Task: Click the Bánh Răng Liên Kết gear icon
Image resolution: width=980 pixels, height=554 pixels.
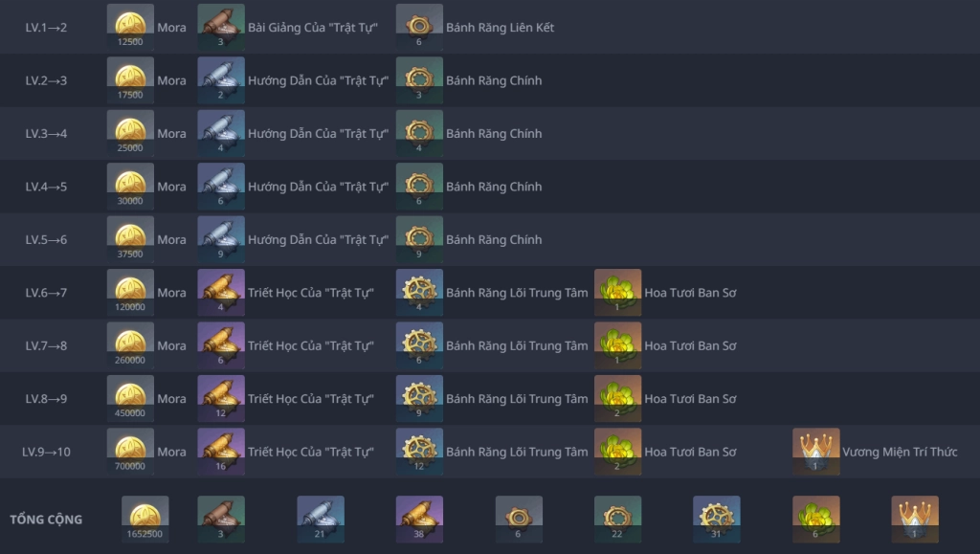Action: tap(419, 27)
